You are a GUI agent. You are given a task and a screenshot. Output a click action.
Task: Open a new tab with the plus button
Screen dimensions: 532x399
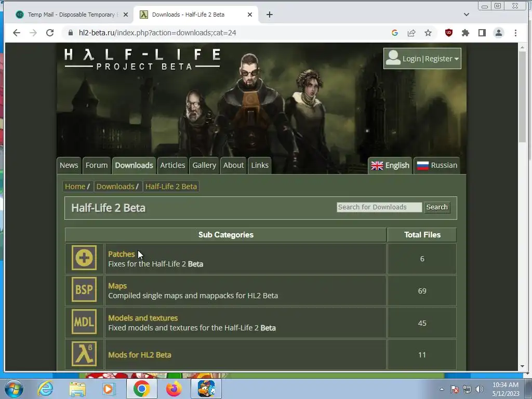(270, 15)
